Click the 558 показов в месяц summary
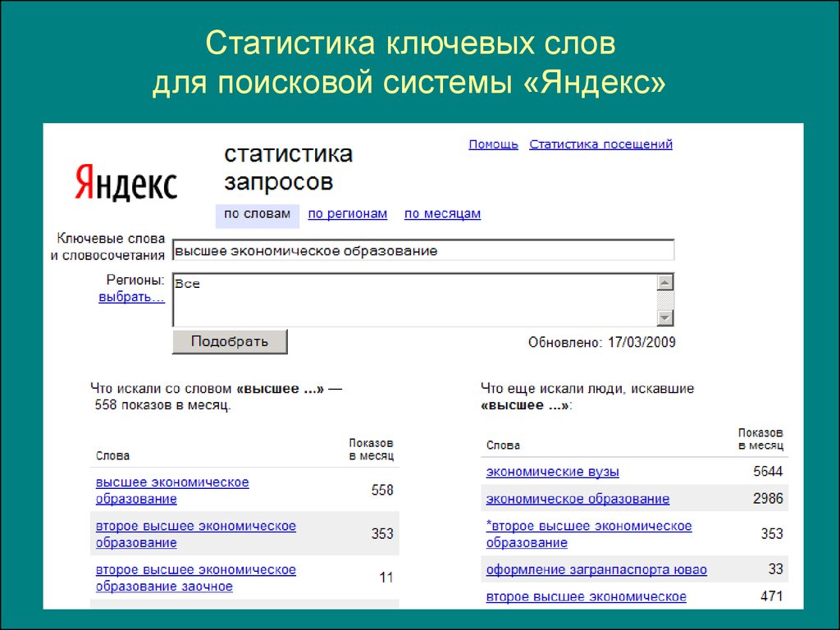Image resolution: width=840 pixels, height=630 pixels. (x=163, y=405)
